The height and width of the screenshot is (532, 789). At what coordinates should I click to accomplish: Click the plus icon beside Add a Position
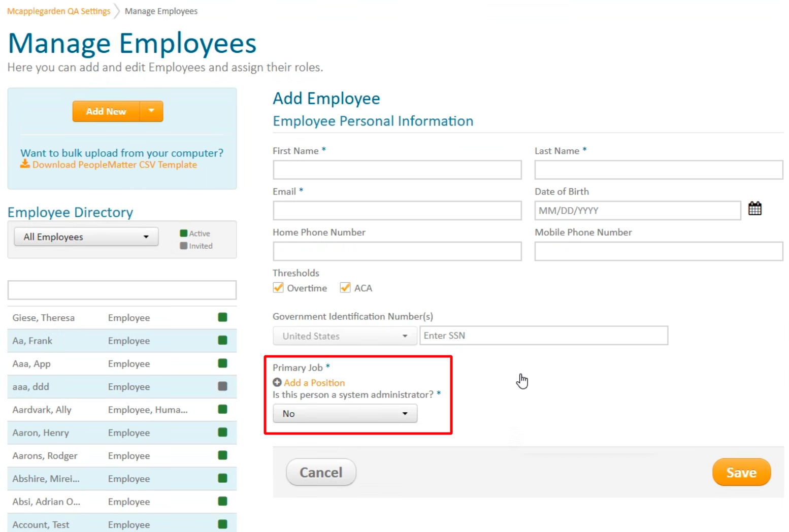click(277, 382)
